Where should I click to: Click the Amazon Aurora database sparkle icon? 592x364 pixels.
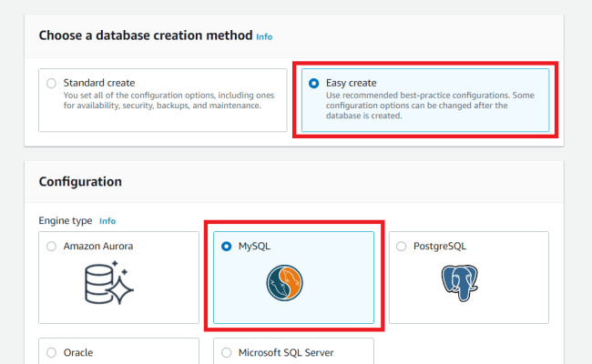coord(109,282)
